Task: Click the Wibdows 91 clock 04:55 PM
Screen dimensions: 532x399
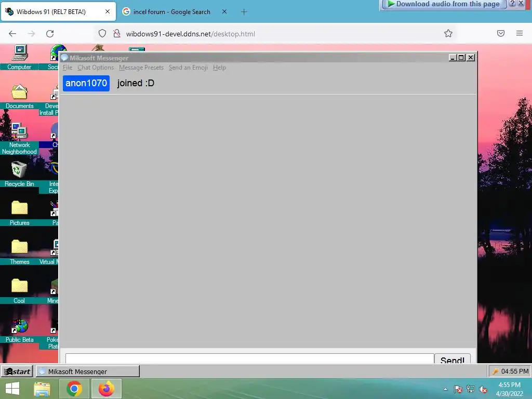Action: click(x=514, y=371)
